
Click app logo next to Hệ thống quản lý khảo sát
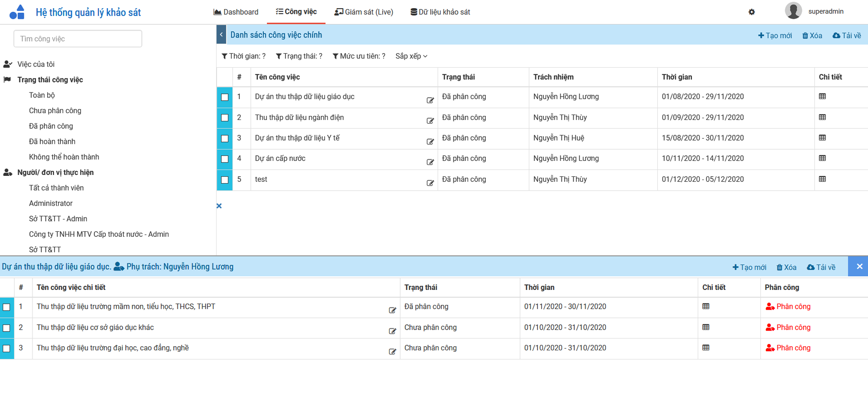pos(17,12)
